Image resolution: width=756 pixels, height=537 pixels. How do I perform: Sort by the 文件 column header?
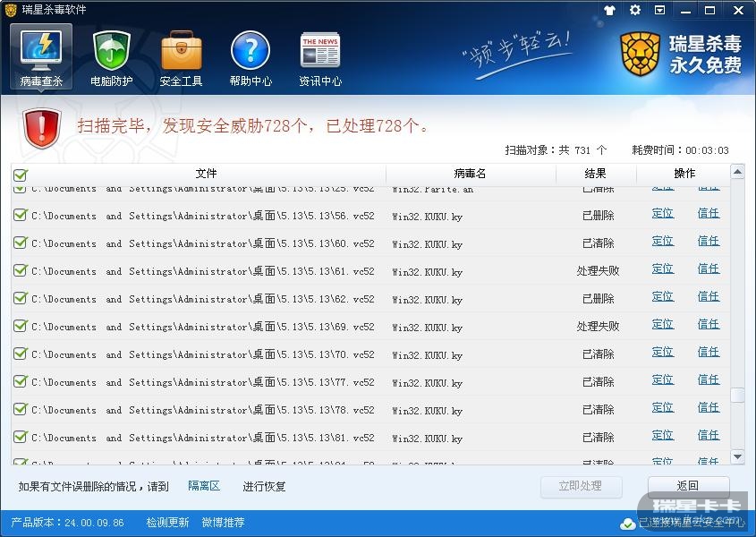click(x=206, y=175)
